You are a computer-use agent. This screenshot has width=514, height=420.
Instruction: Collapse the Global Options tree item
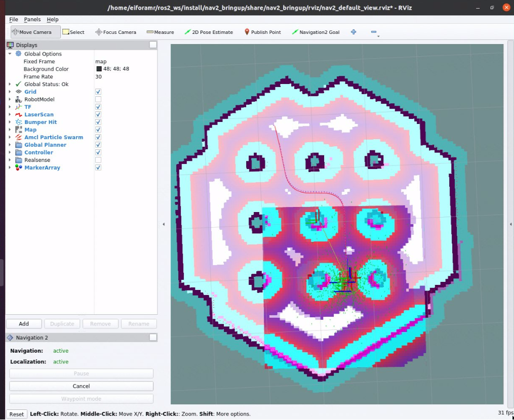[x=10, y=54]
